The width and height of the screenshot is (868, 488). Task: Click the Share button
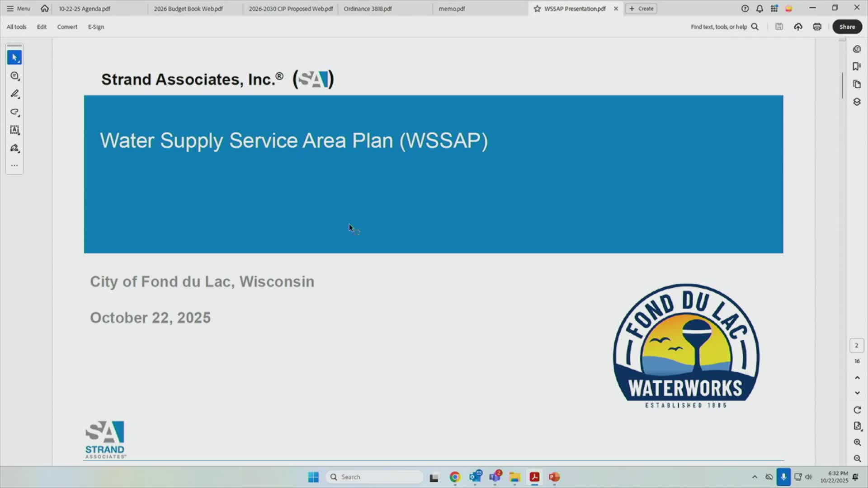click(x=847, y=27)
